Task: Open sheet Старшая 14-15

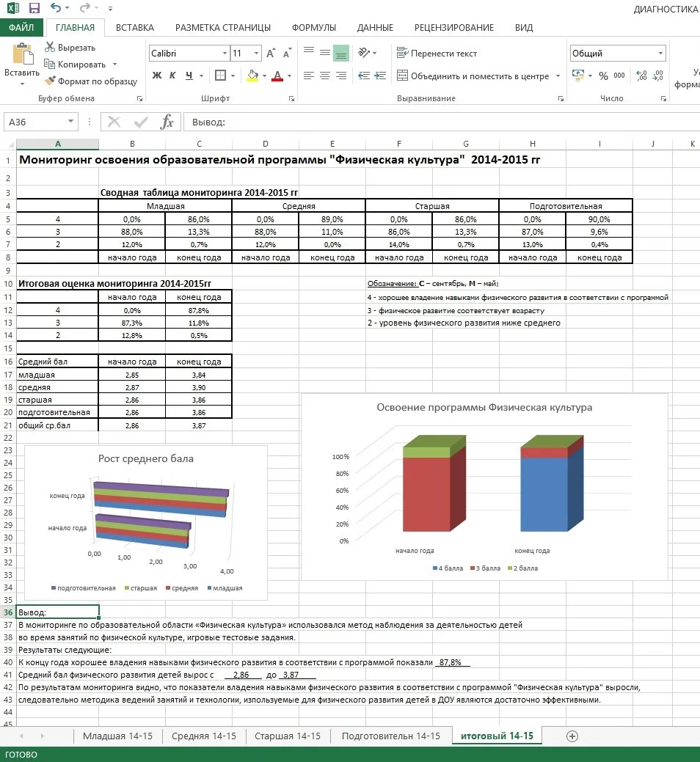Action: [x=288, y=736]
